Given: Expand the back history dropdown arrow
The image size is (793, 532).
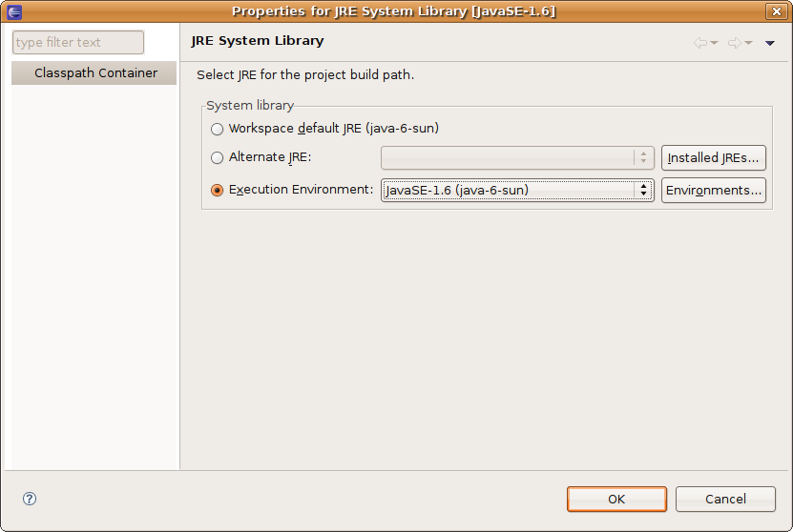Looking at the screenshot, I should (714, 43).
